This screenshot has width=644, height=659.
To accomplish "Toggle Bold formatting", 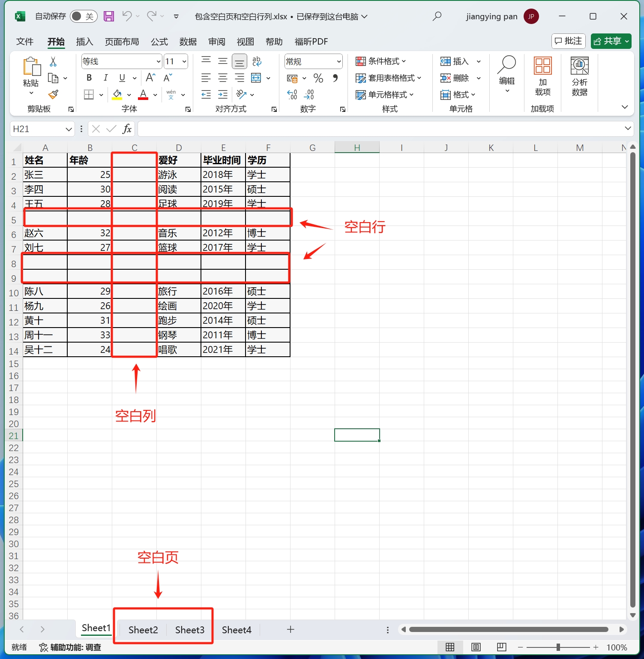I will pos(89,78).
